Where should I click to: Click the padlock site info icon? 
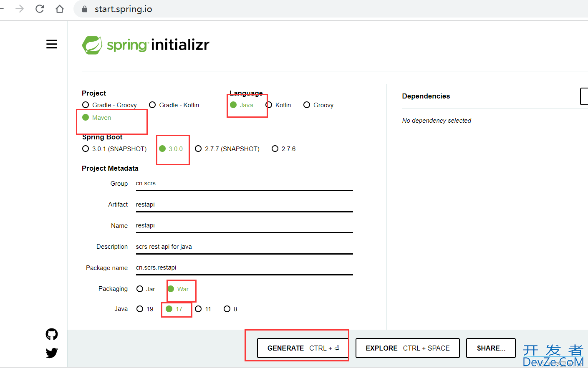85,9
